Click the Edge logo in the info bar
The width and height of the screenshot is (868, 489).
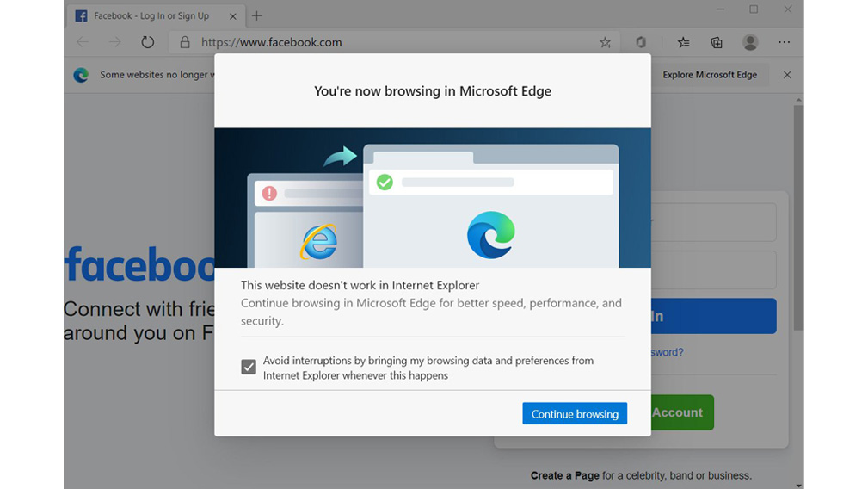point(81,75)
